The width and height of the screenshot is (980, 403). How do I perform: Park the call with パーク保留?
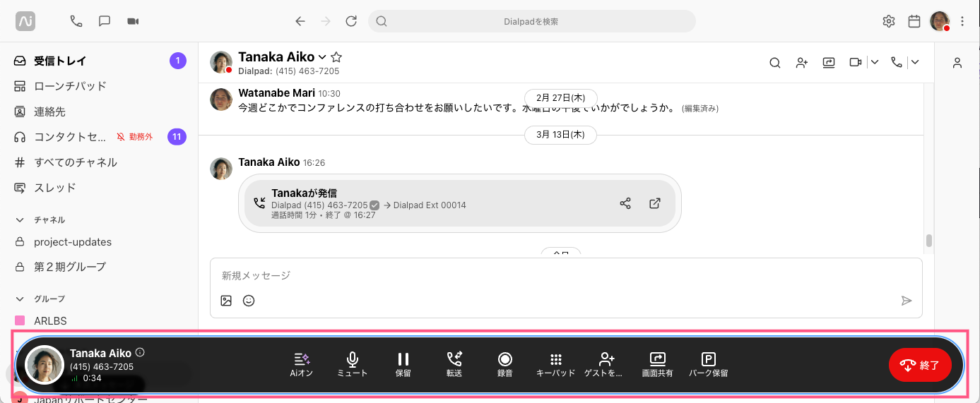click(709, 365)
